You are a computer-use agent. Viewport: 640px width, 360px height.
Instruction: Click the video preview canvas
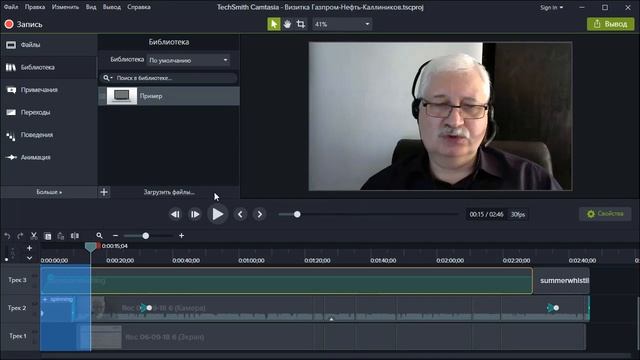(440, 116)
